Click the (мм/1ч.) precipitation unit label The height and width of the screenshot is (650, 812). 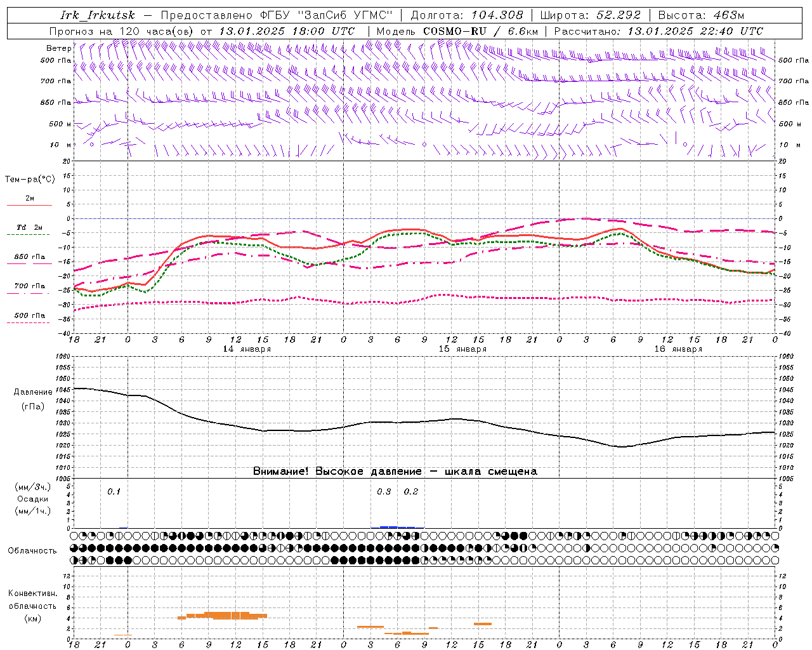(x=33, y=511)
